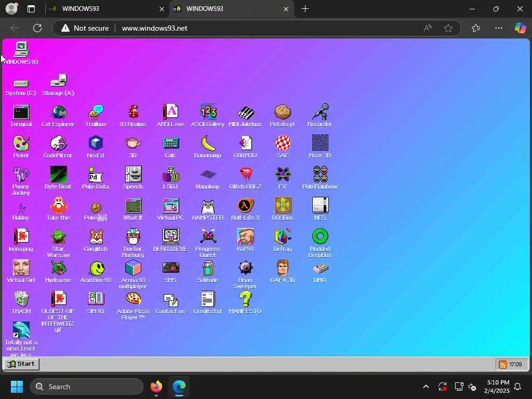Open Progress Quest icon
Image resolution: width=532 pixels, height=399 pixels.
click(208, 243)
